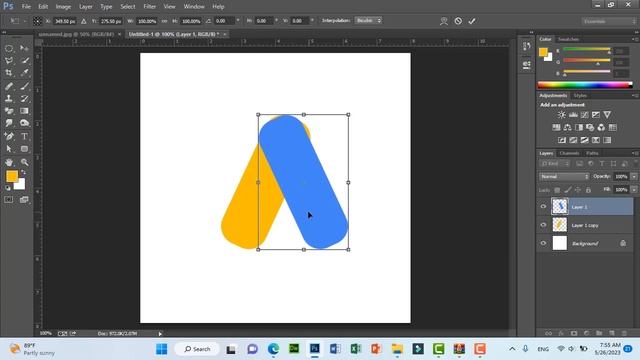Switch to the Paths tab
This screenshot has width=640, height=360.
click(x=592, y=153)
